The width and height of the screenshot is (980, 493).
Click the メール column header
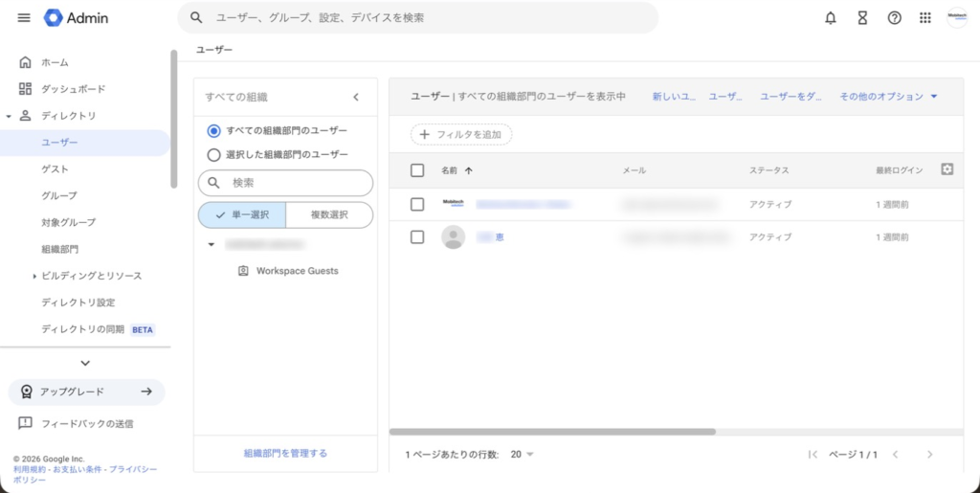[x=635, y=170]
